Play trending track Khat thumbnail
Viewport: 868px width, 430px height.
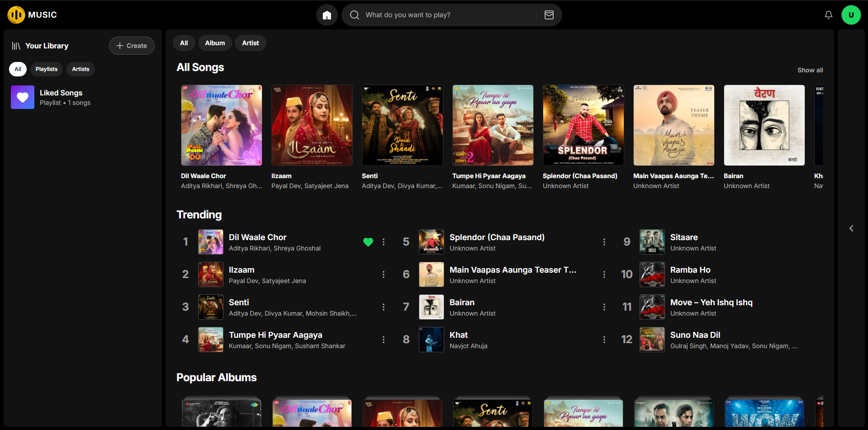tap(432, 340)
